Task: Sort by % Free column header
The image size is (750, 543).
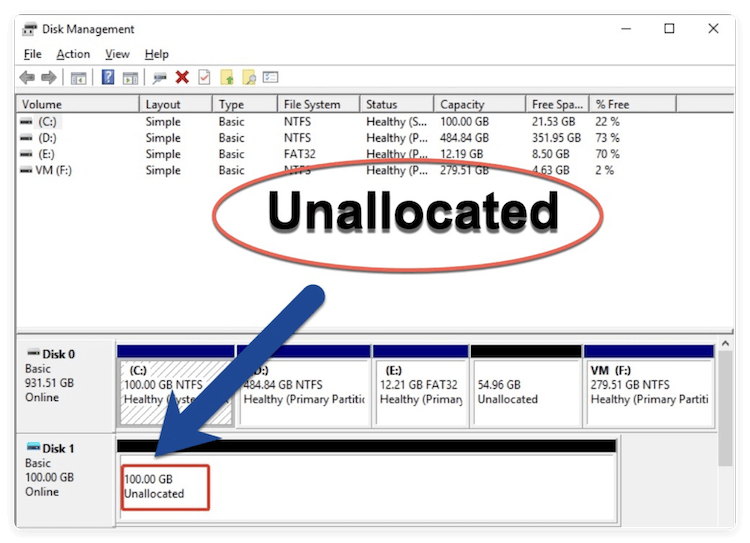Action: [633, 104]
